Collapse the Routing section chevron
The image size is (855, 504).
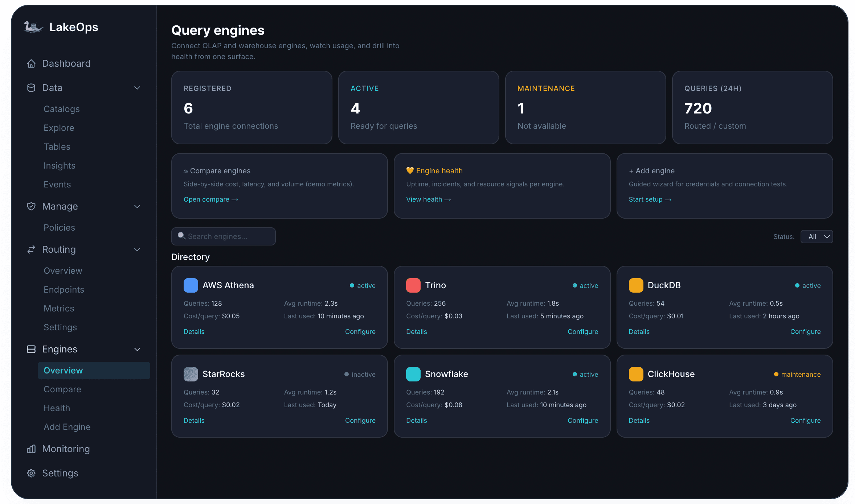(x=137, y=249)
